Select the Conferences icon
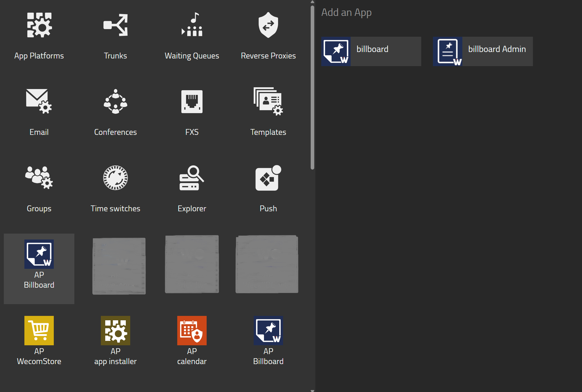Screen dimensions: 582x392 [115, 102]
